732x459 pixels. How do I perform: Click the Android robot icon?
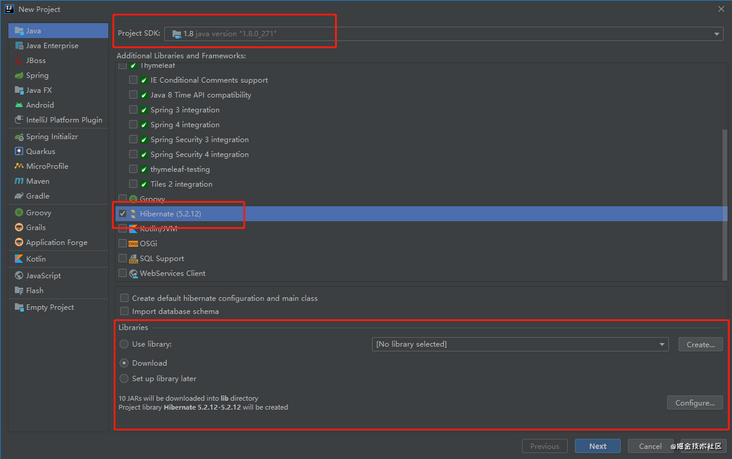[x=19, y=105]
